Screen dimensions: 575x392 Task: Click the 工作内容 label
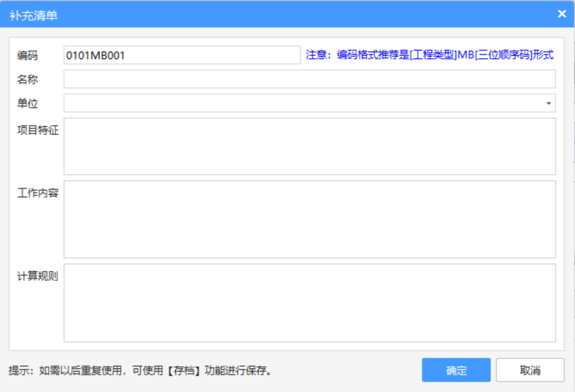tap(38, 193)
